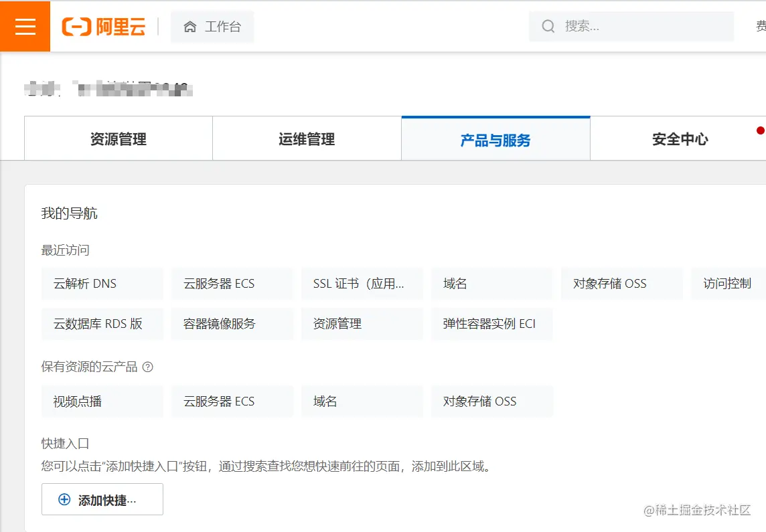Open the 工作台 home button
This screenshot has height=532, width=766.
click(212, 26)
